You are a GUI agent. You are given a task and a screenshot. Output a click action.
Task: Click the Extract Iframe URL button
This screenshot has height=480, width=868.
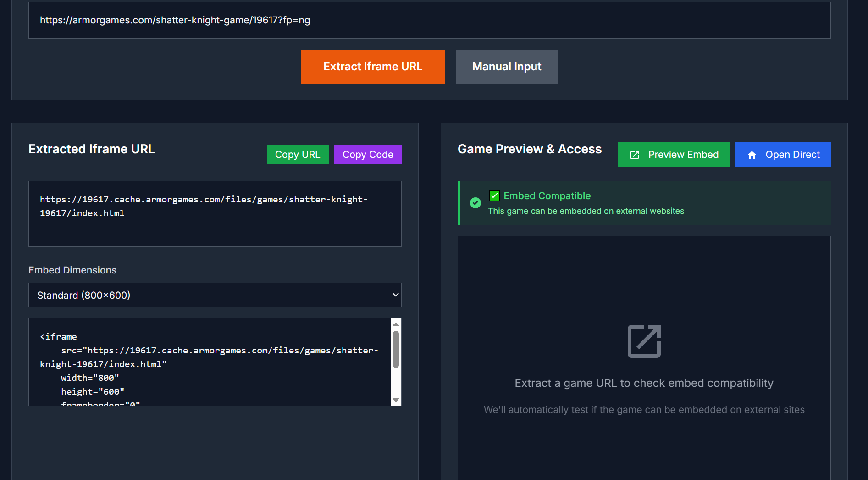pyautogui.click(x=372, y=67)
